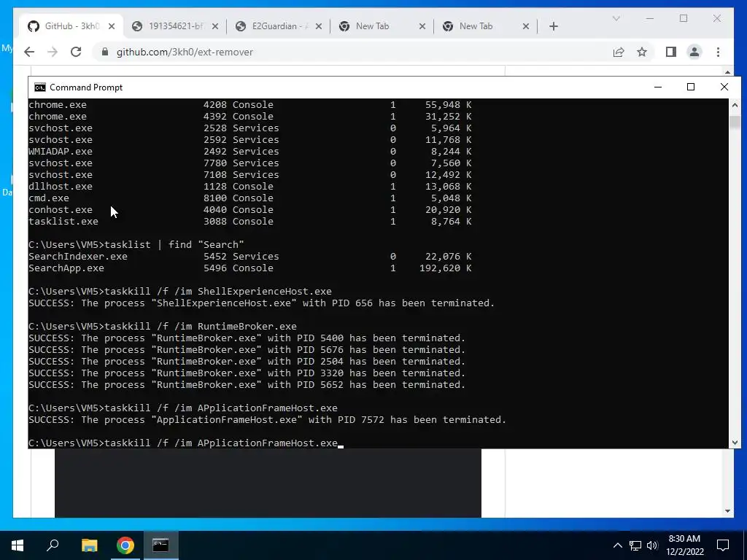Go back in Chrome browser
This screenshot has height=560, width=747.
coord(29,52)
